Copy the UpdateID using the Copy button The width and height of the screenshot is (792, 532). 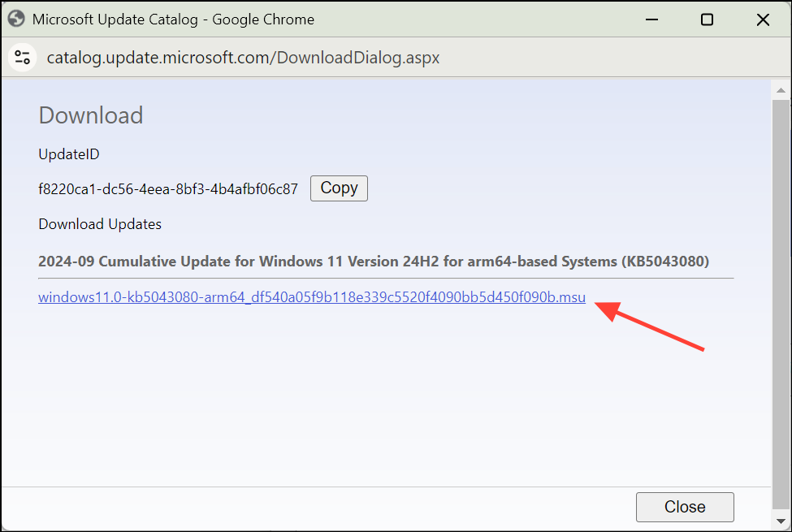click(339, 188)
